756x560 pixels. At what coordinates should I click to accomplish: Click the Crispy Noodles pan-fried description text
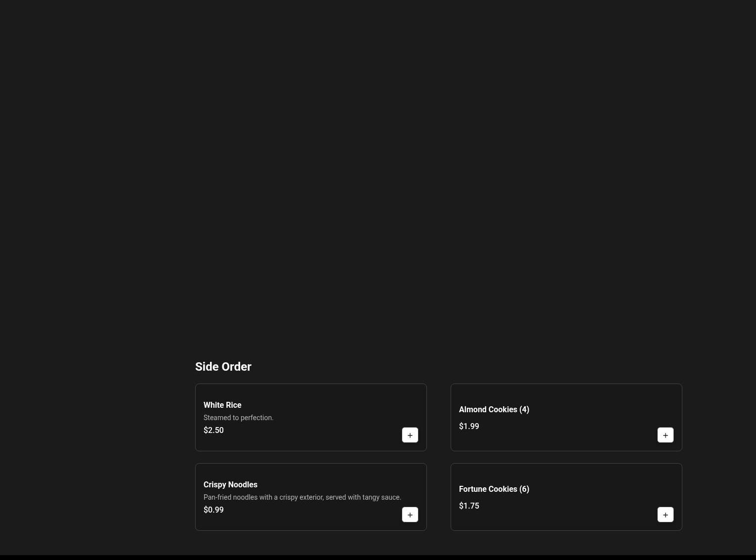point(302,497)
